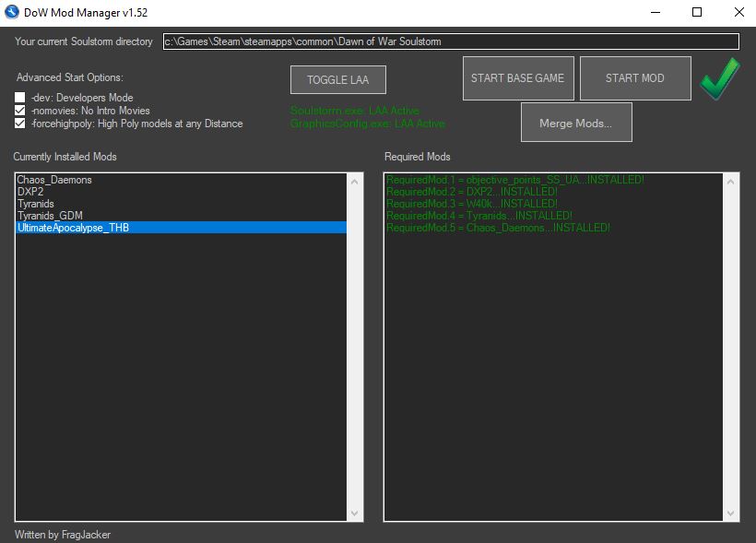Select UltimateApocalypse_THB mod entry
756x543 pixels.
(x=73, y=228)
